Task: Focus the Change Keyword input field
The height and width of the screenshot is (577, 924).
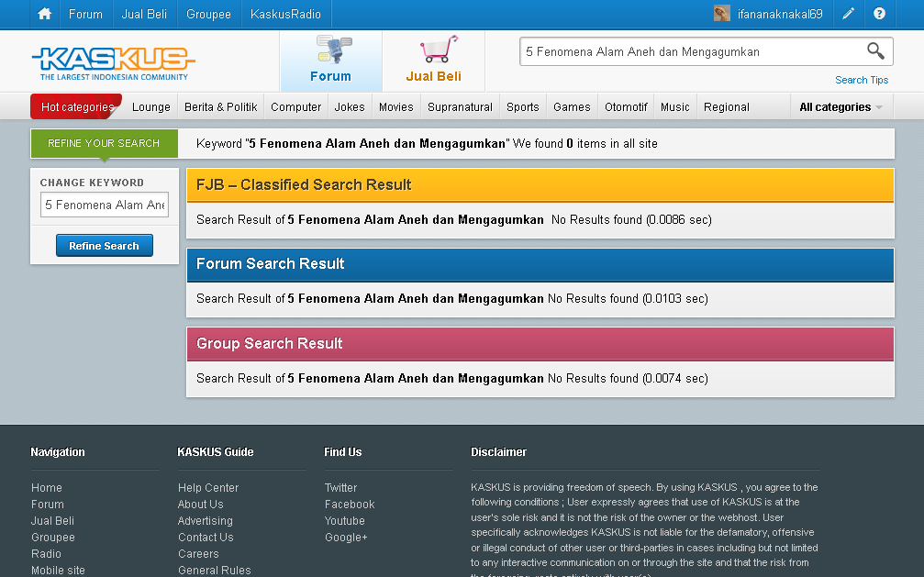Action: (x=105, y=205)
